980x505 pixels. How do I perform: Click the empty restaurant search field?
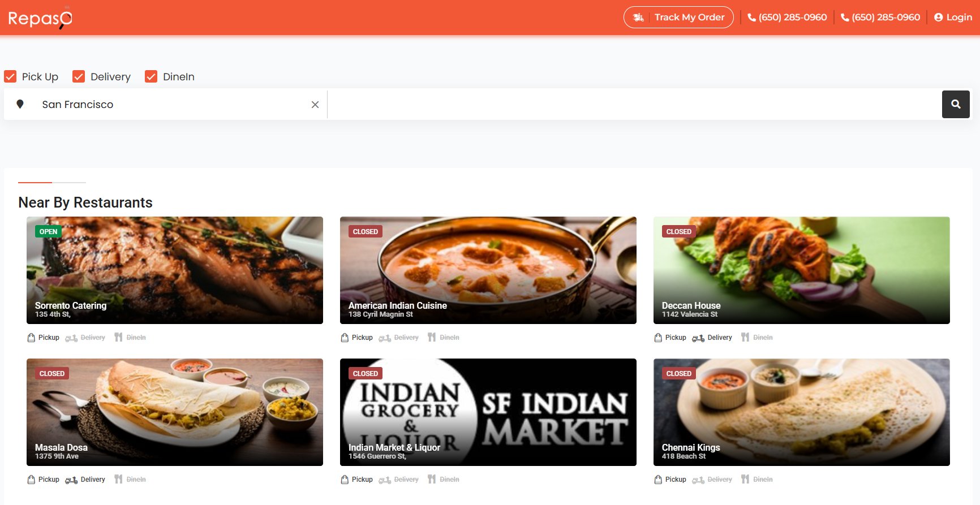[x=634, y=105]
